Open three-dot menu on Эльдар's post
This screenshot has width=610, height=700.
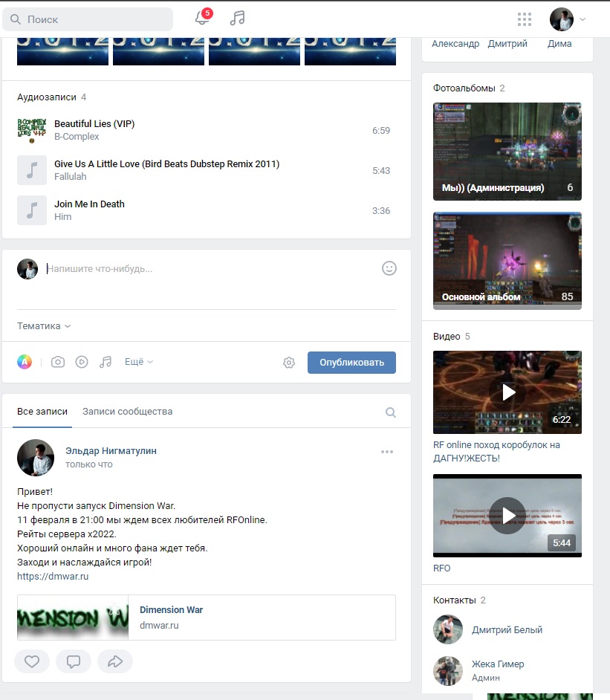(387, 452)
